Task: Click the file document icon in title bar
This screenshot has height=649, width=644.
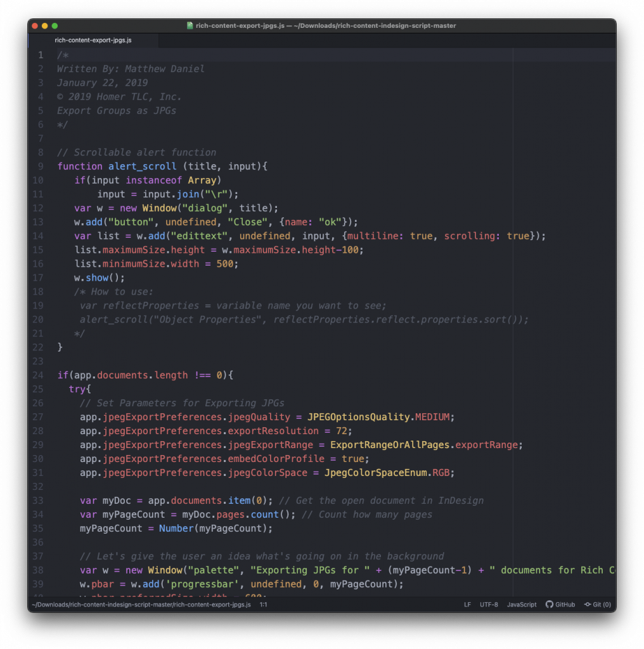Action: pyautogui.click(x=190, y=26)
